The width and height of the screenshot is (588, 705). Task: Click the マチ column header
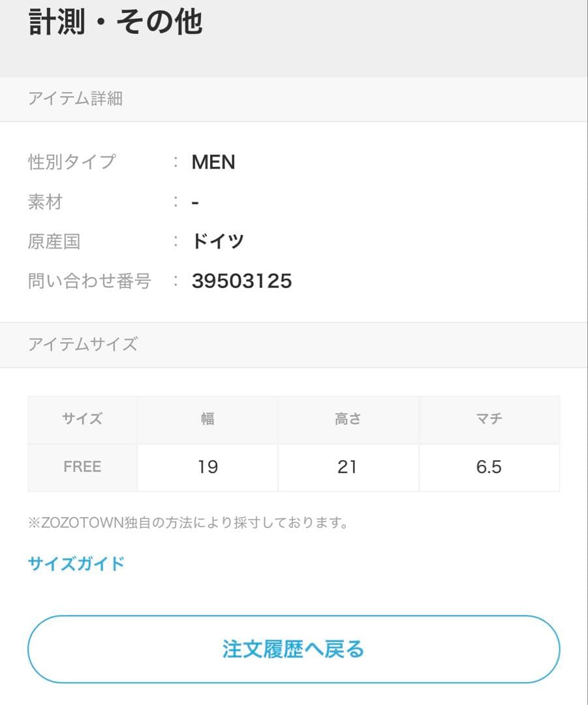pos(489,419)
